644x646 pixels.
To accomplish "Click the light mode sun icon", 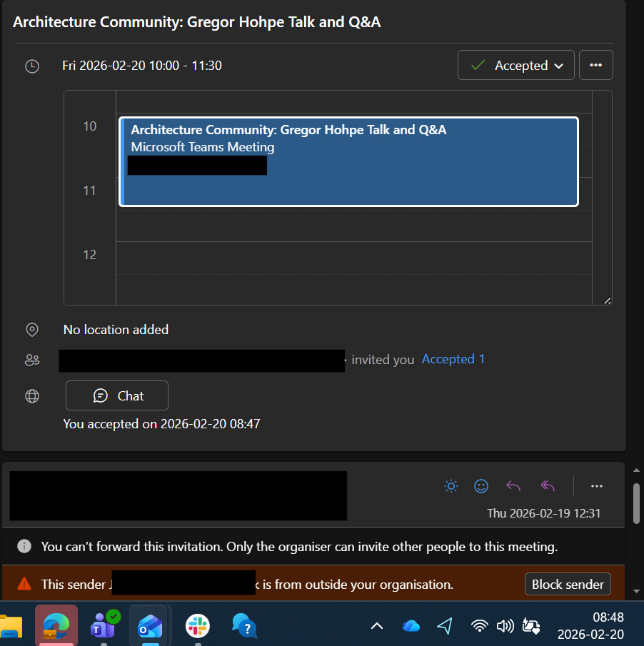I will [451, 486].
